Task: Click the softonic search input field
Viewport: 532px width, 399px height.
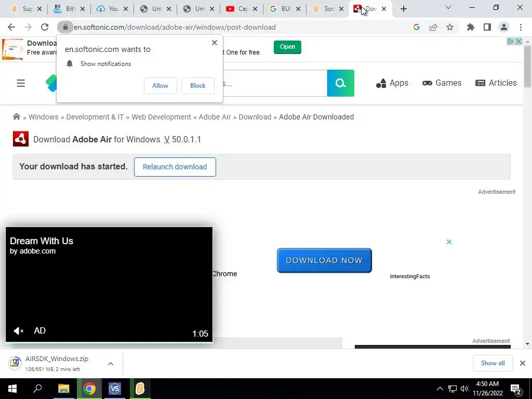Action: pyautogui.click(x=275, y=83)
